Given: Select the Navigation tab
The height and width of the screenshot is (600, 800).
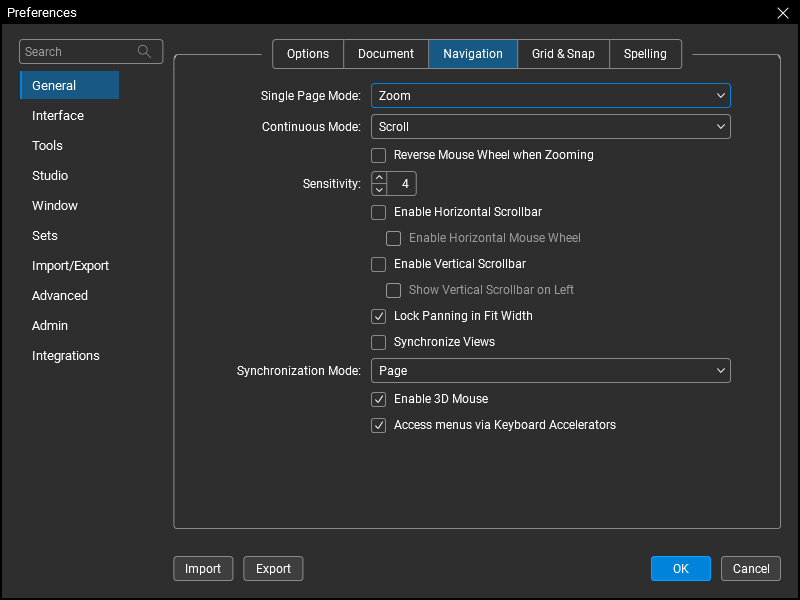Looking at the screenshot, I should [x=473, y=54].
